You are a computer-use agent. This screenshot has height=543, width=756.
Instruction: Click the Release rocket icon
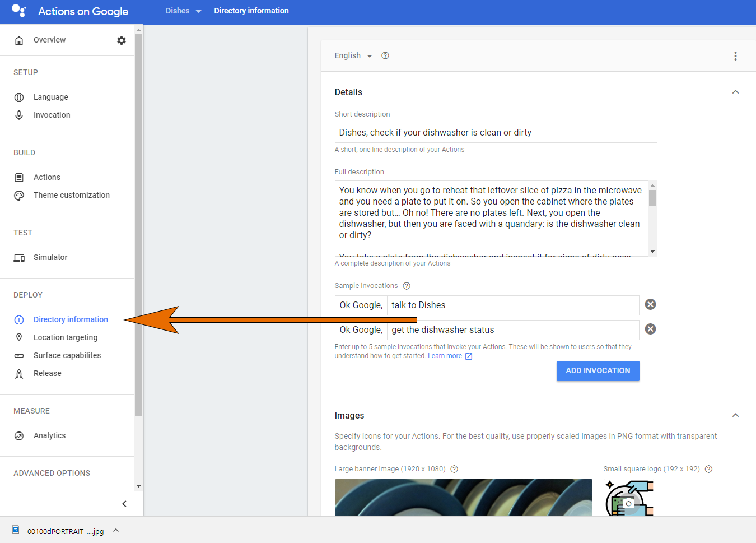click(19, 374)
